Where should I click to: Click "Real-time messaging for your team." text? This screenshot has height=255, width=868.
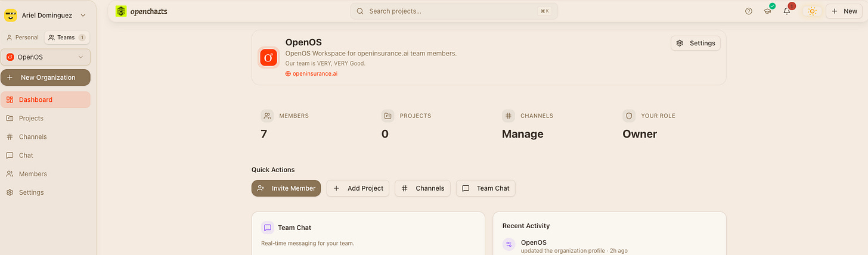(x=308, y=243)
